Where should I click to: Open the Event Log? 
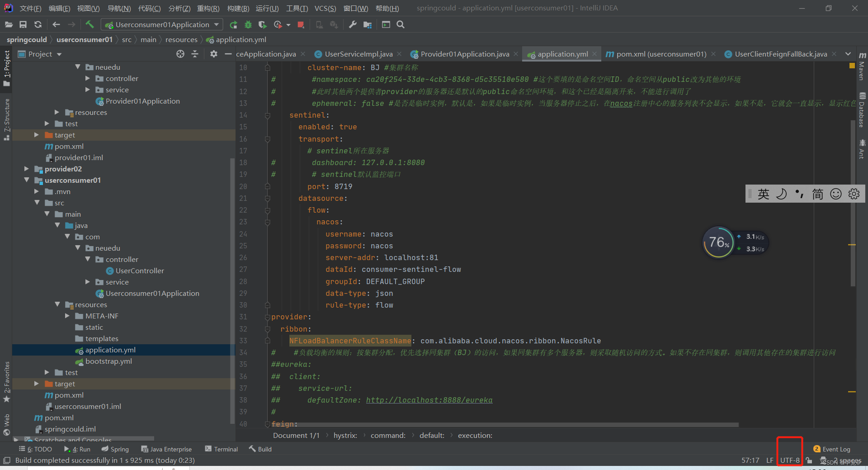tap(834, 449)
